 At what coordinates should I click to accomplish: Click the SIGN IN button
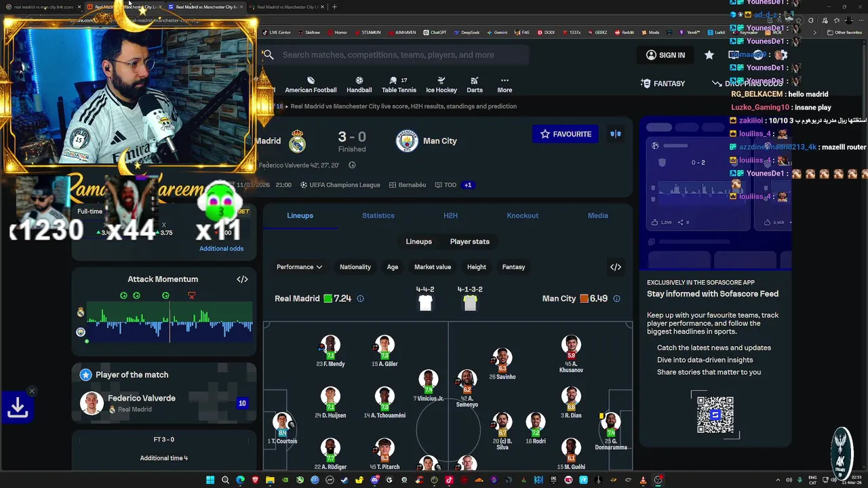pos(665,55)
